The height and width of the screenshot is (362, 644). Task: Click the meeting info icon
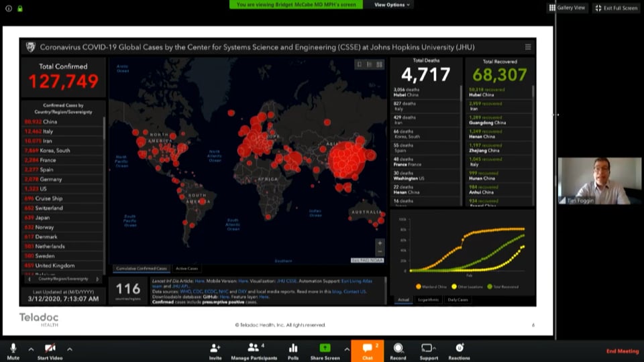pos(9,8)
